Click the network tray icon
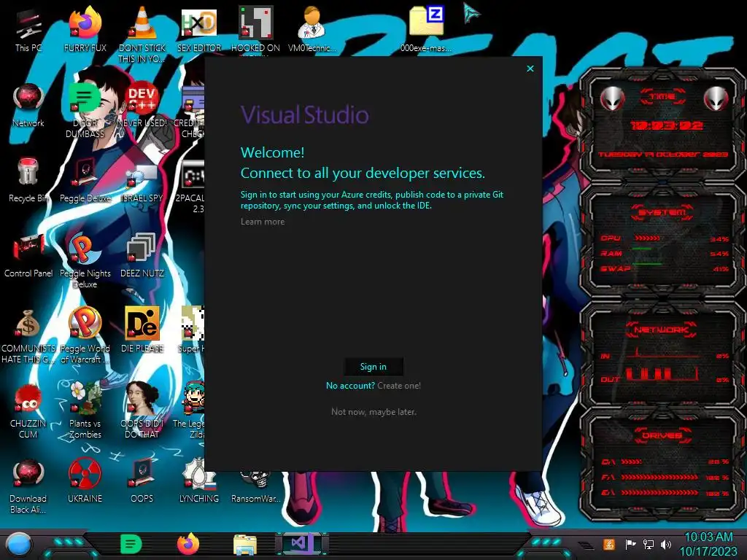Image resolution: width=747 pixels, height=560 pixels. click(x=649, y=544)
